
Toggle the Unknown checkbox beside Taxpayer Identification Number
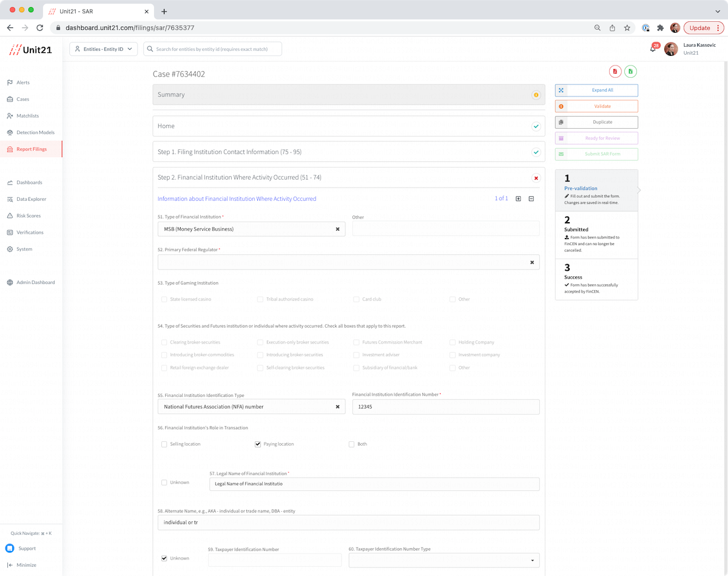(164, 558)
